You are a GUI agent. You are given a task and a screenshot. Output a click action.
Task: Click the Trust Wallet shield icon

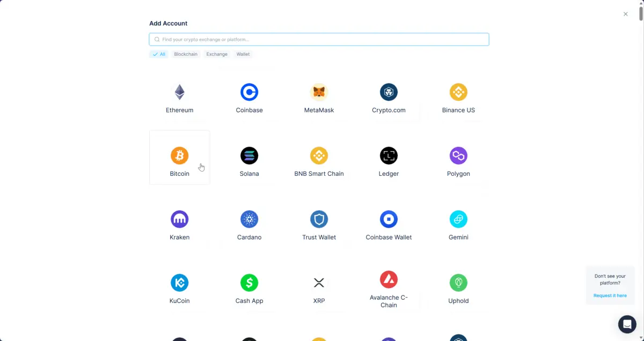[x=319, y=219]
